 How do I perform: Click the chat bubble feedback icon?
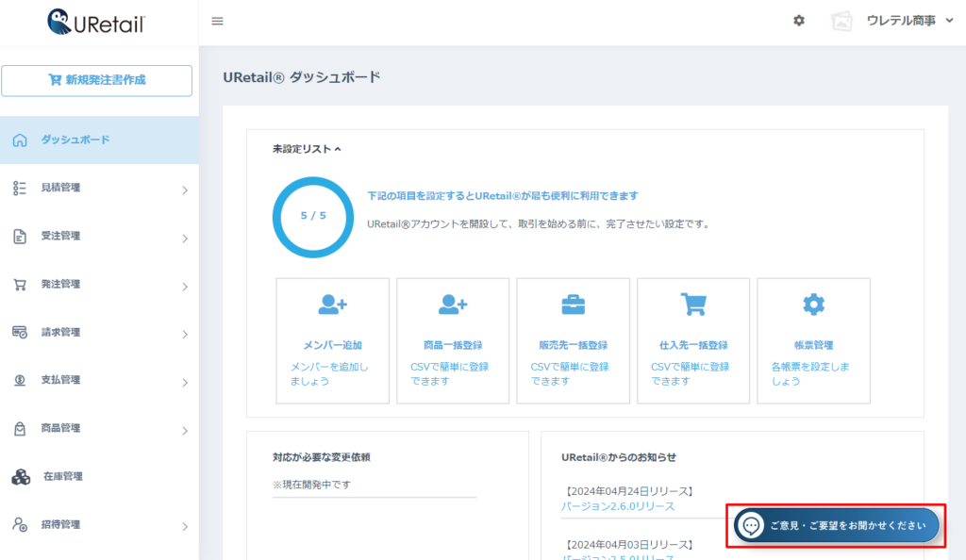click(x=752, y=525)
